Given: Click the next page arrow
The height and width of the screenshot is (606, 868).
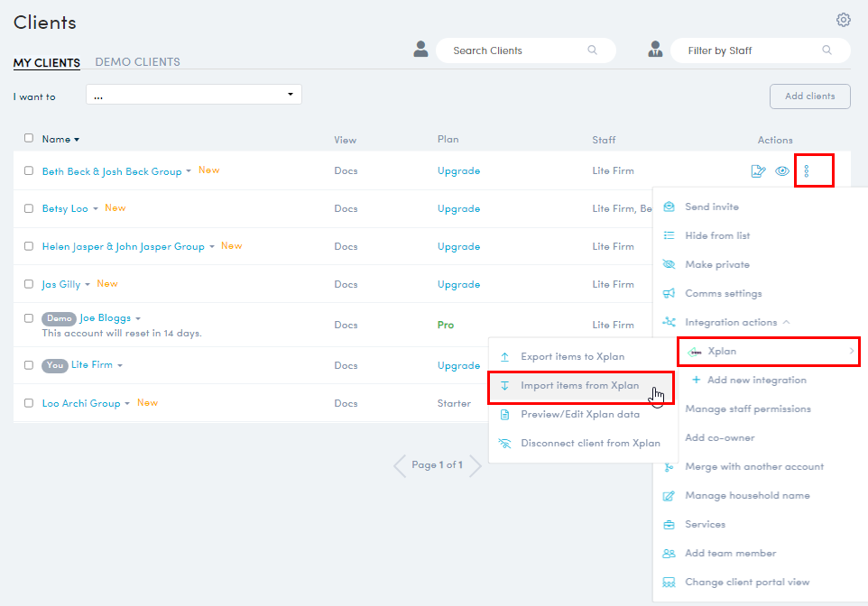Looking at the screenshot, I should tap(475, 465).
